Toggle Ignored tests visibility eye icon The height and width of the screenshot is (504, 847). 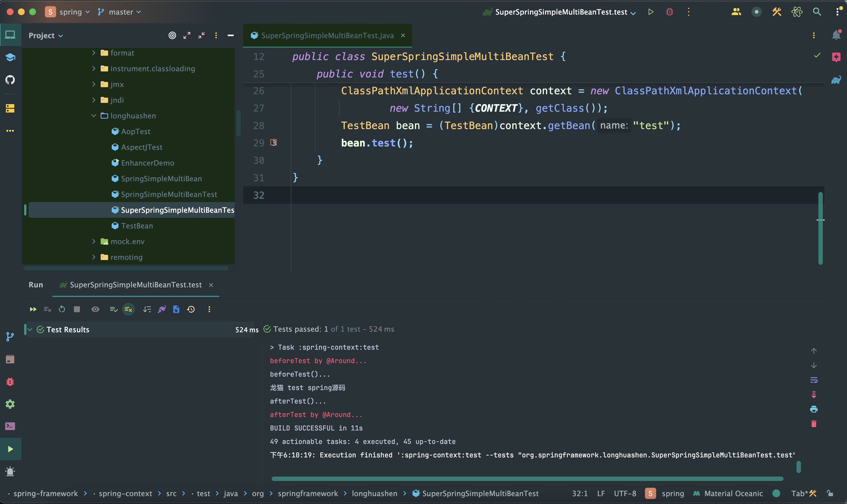click(x=95, y=309)
